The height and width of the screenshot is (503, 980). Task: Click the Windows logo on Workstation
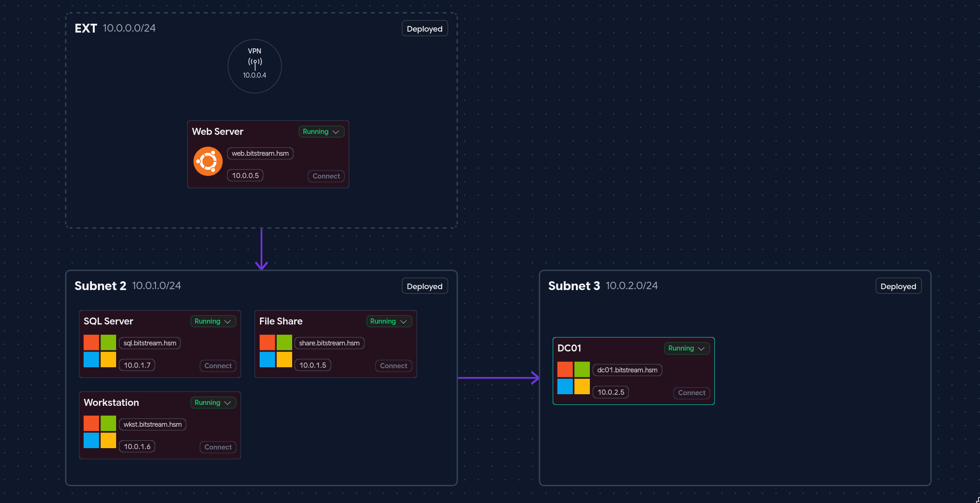coord(100,432)
